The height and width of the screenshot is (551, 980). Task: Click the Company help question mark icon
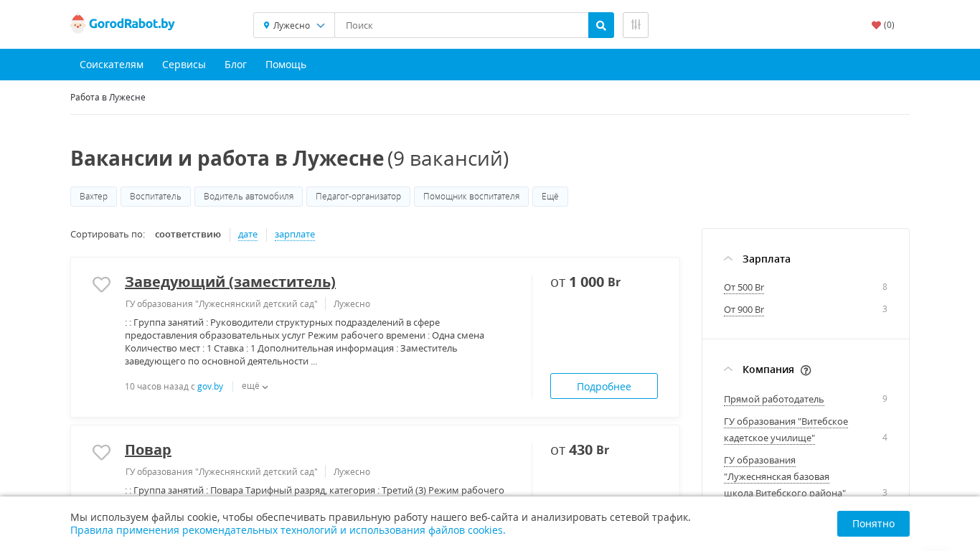806,370
